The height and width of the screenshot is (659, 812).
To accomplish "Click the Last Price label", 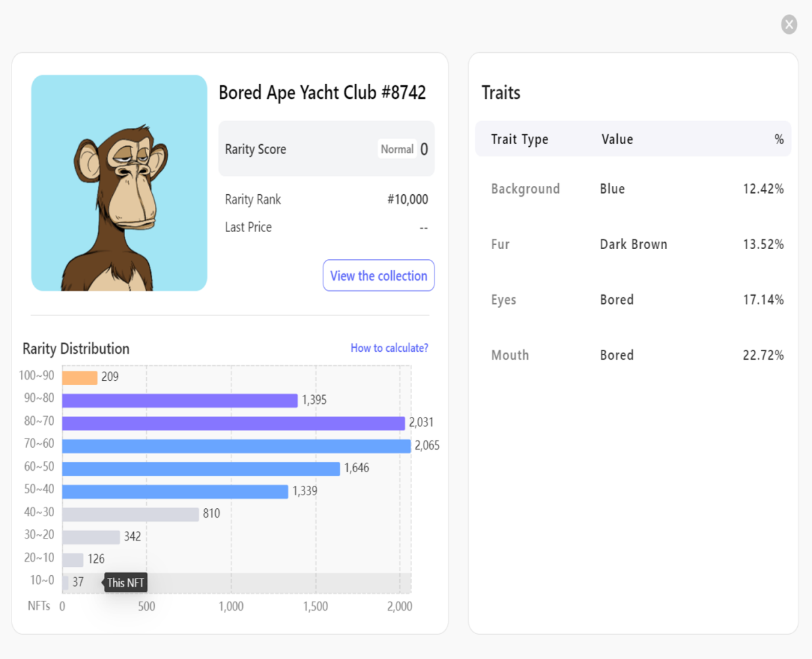I will (248, 227).
